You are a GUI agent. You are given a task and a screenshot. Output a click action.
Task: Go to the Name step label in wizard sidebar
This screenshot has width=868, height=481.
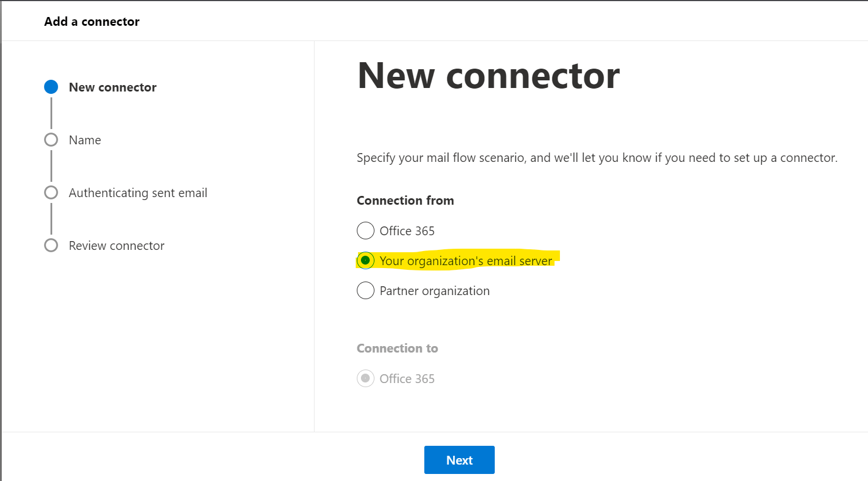(85, 140)
